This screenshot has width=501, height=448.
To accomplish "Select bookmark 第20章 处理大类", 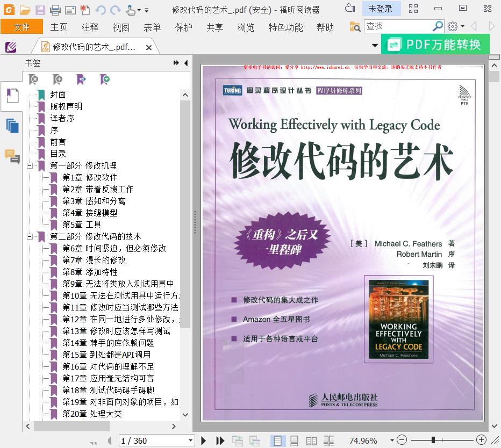I will (x=92, y=414).
